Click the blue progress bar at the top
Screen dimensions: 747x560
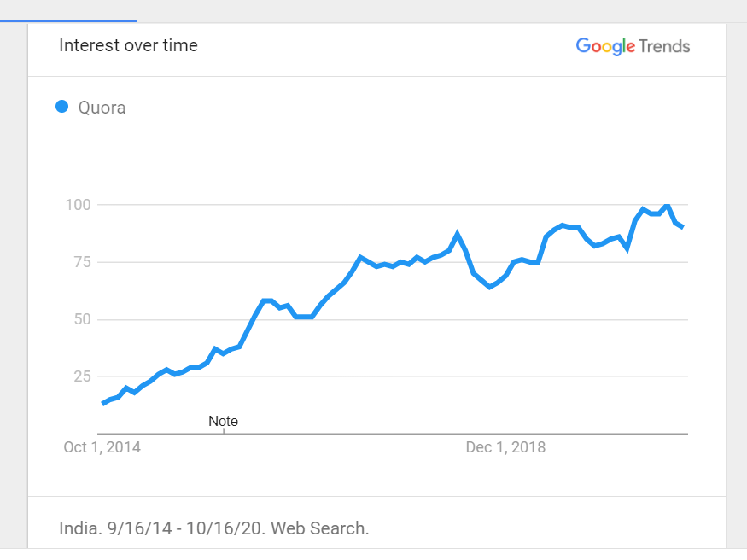[68, 20]
